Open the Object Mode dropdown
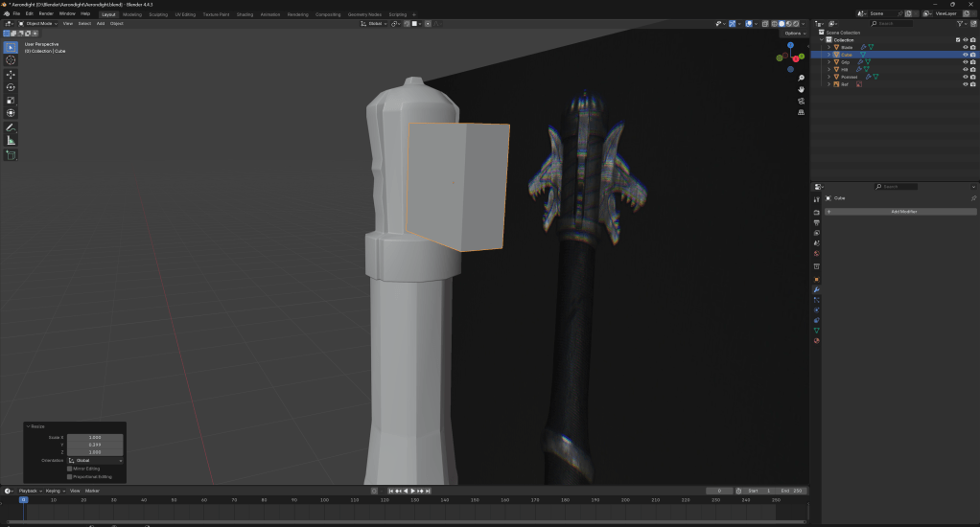980x527 pixels. [x=38, y=23]
